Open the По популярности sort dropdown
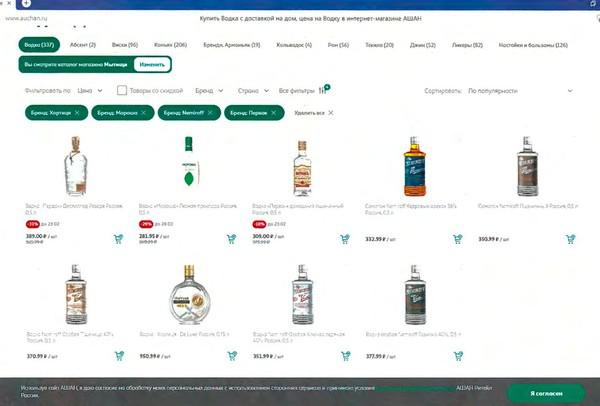Screen dimensions: 600x406 tap(520, 91)
